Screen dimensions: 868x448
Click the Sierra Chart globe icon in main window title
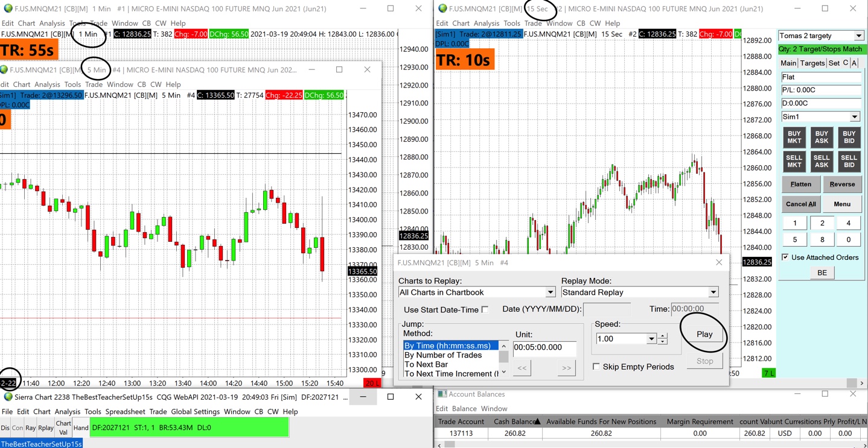8,397
